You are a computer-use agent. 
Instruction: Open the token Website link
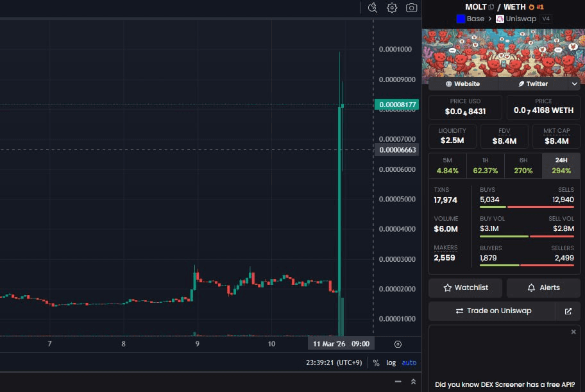coord(463,84)
